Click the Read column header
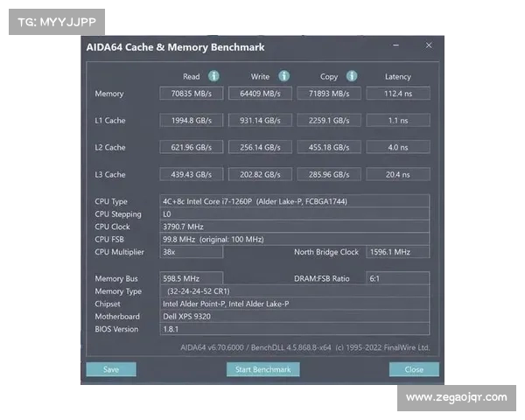 coord(191,77)
